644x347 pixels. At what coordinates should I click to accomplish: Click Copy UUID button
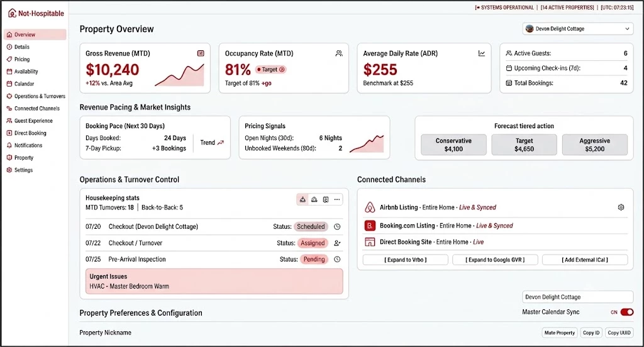coord(619,333)
